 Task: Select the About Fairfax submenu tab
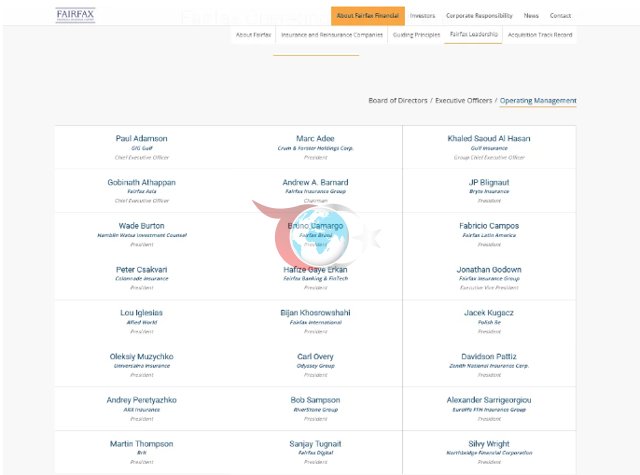click(253, 35)
